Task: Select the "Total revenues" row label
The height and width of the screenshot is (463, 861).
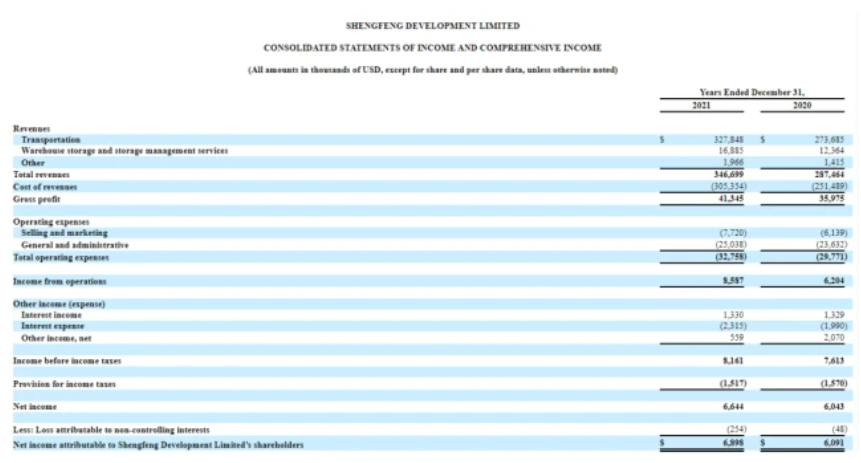Action: pos(41,175)
